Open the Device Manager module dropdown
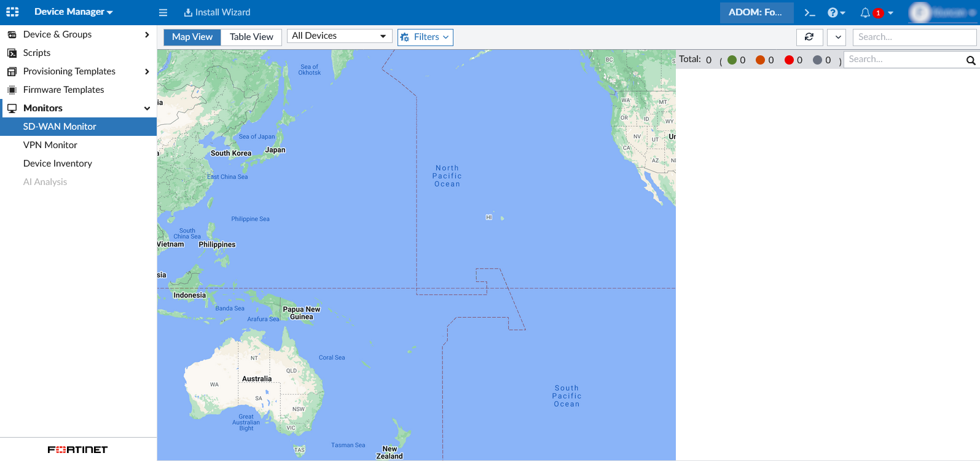This screenshot has height=461, width=980. click(x=74, y=12)
